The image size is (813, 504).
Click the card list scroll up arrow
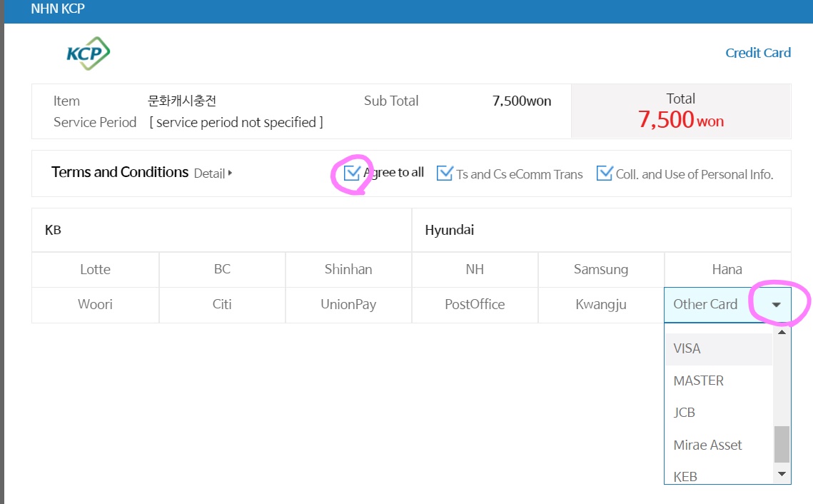[782, 332]
